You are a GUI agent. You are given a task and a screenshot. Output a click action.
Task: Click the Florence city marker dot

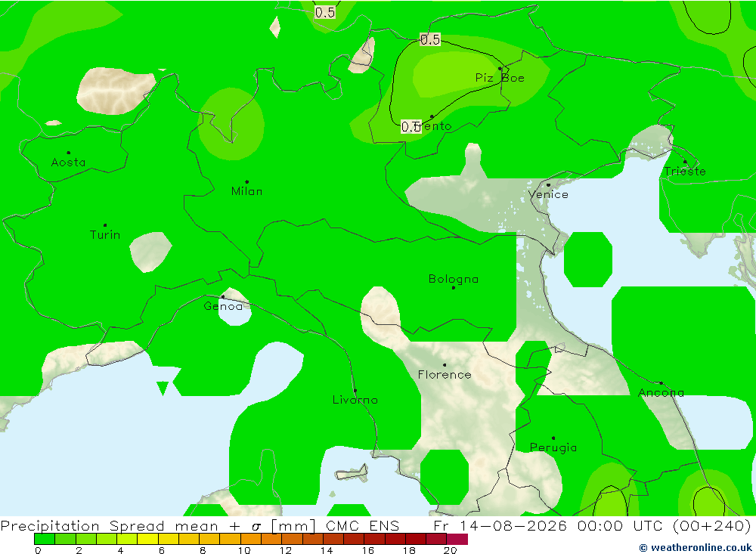pos(445,365)
